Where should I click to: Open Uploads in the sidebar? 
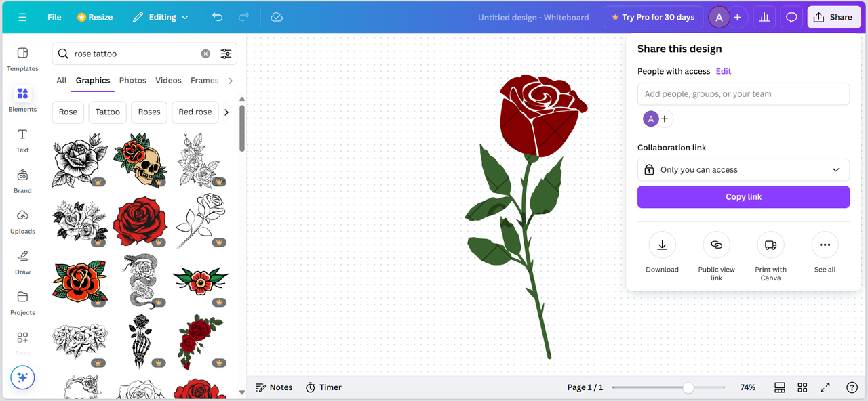(22, 221)
